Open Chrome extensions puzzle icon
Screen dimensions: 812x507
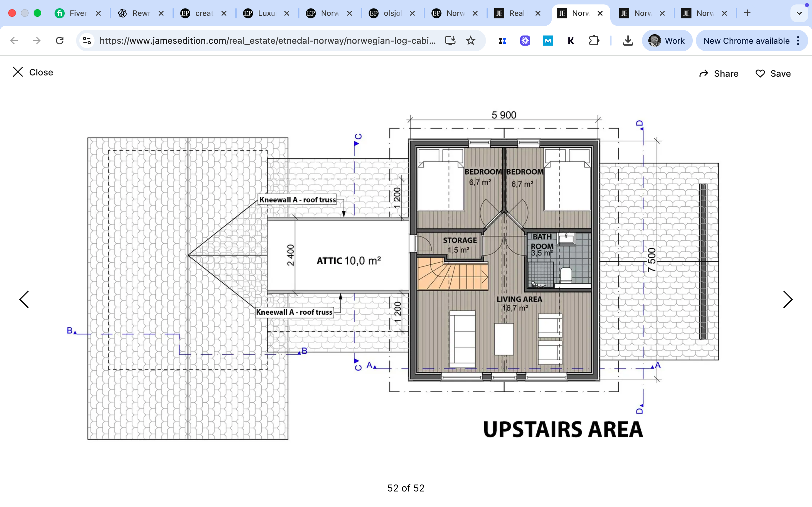[x=593, y=41]
